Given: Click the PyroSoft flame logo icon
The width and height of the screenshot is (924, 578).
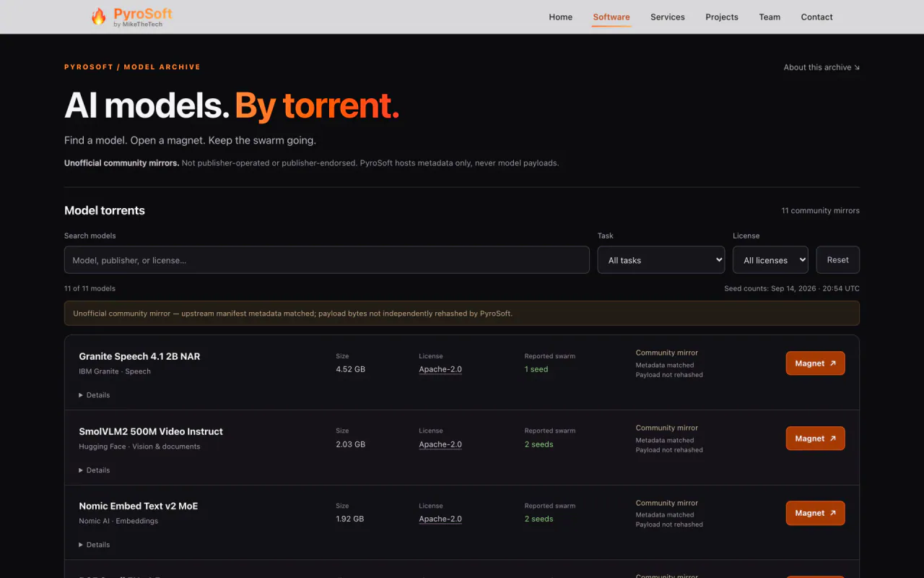Looking at the screenshot, I should (98, 17).
